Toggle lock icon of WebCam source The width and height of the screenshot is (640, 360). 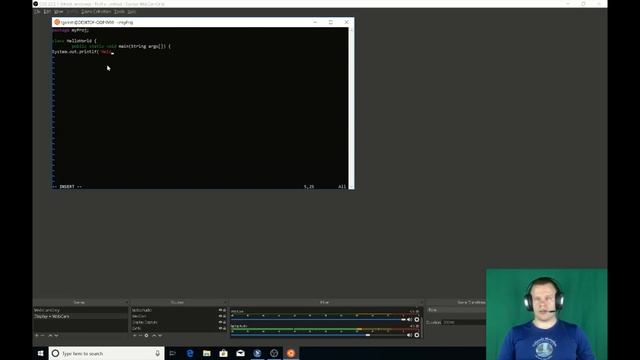(x=225, y=316)
